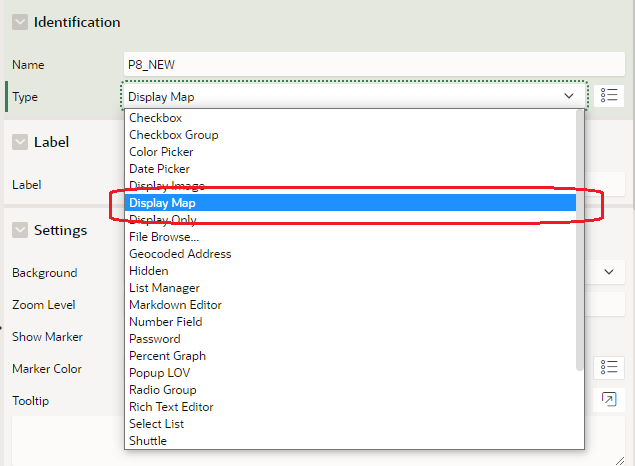Click the type list vertical scrollbar

coord(580,240)
